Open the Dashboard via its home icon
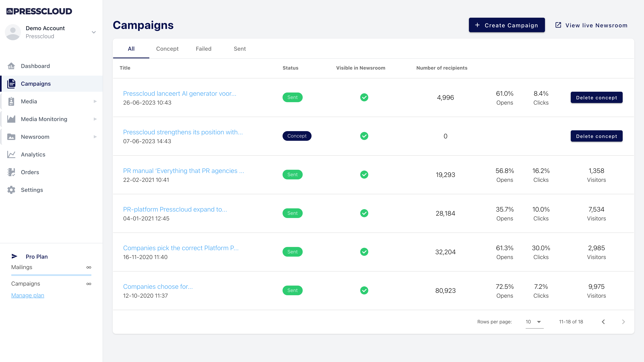Image resolution: width=644 pixels, height=362 pixels. [x=11, y=66]
